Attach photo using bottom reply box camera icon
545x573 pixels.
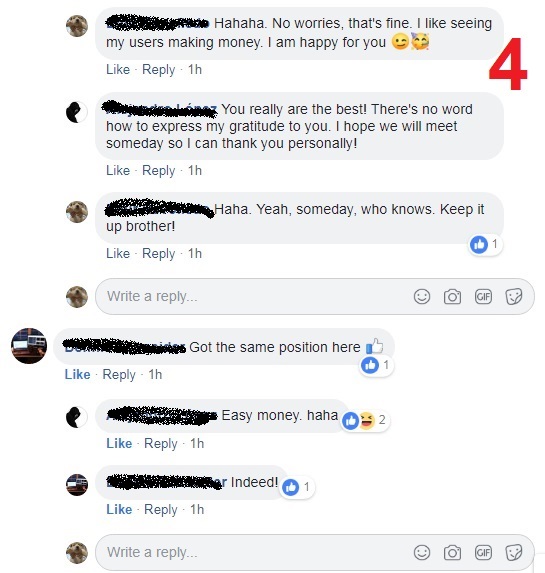click(x=452, y=553)
